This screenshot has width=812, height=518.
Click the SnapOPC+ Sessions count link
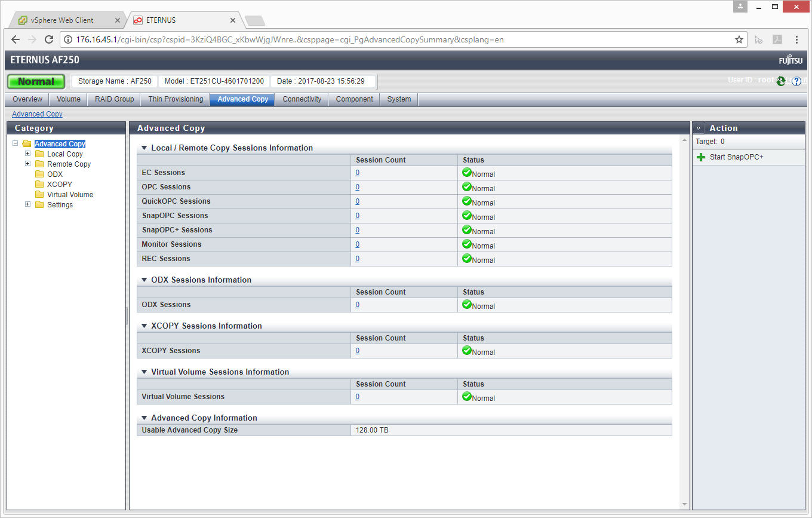pos(358,230)
